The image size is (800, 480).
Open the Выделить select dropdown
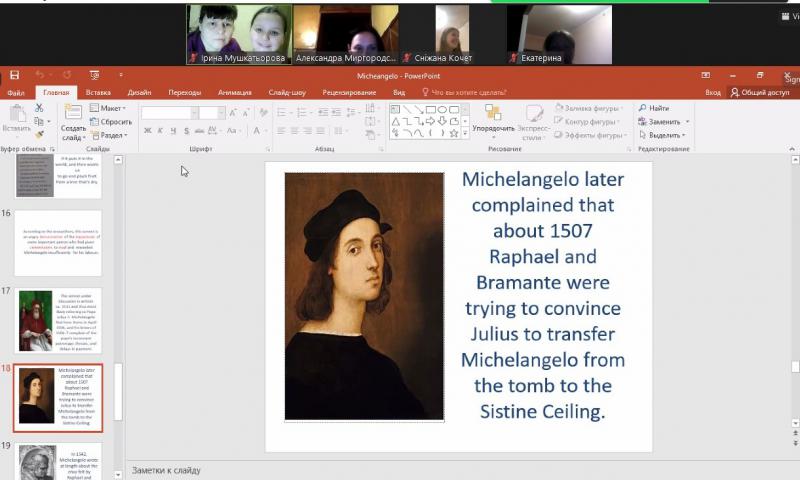click(x=662, y=135)
